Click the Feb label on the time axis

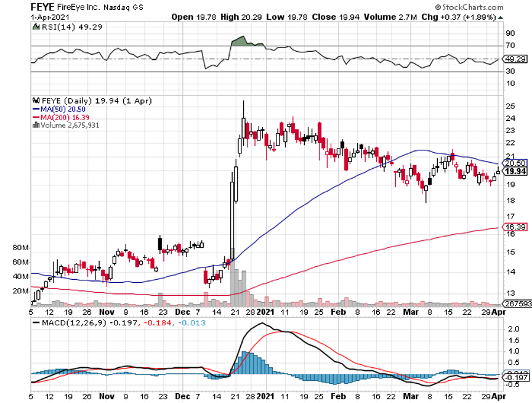pyautogui.click(x=339, y=312)
